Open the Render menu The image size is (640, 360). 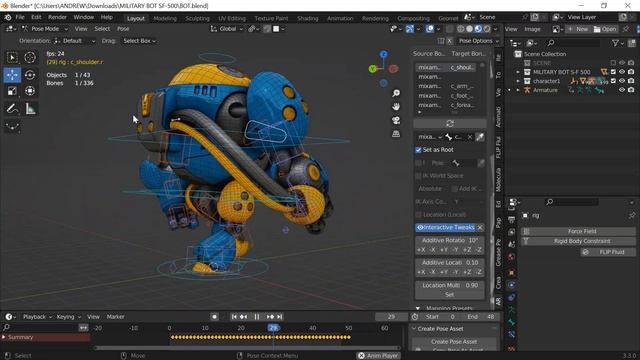click(57, 18)
